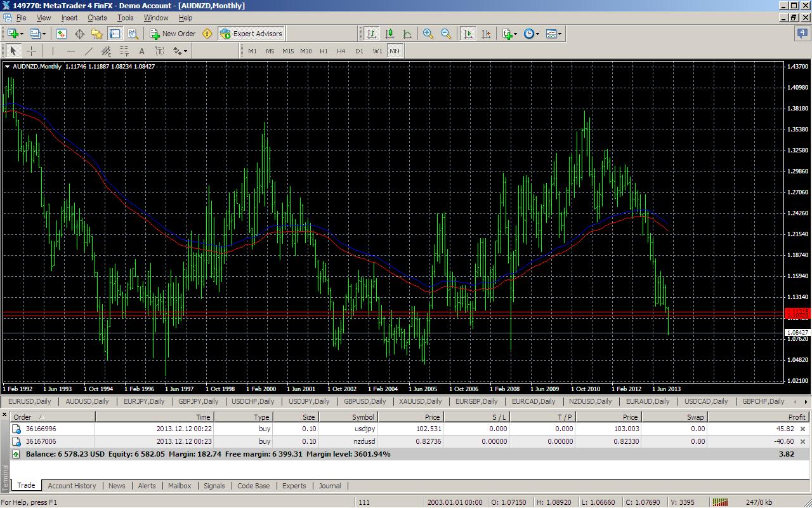Open the Data Window crosshair-circle icon
Image resolution: width=812 pixels, height=508 pixels.
pos(79,34)
